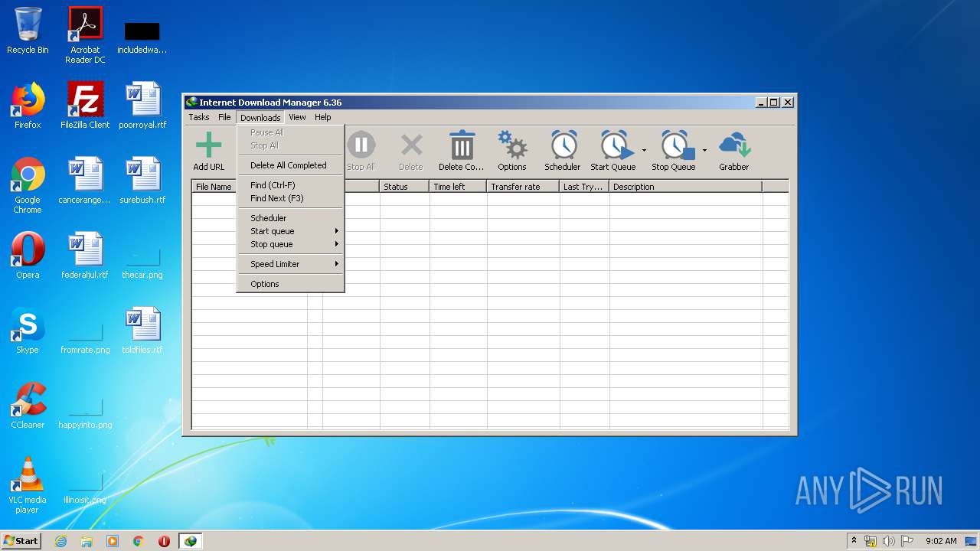The height and width of the screenshot is (551, 980).
Task: Close the open Downloads menu
Action: click(260, 117)
